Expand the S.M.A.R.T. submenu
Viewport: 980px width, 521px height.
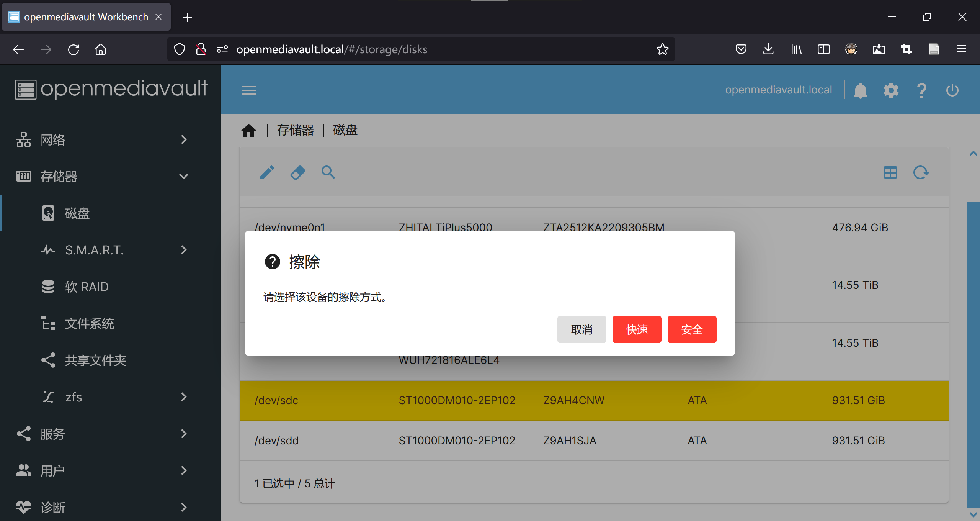pos(115,250)
